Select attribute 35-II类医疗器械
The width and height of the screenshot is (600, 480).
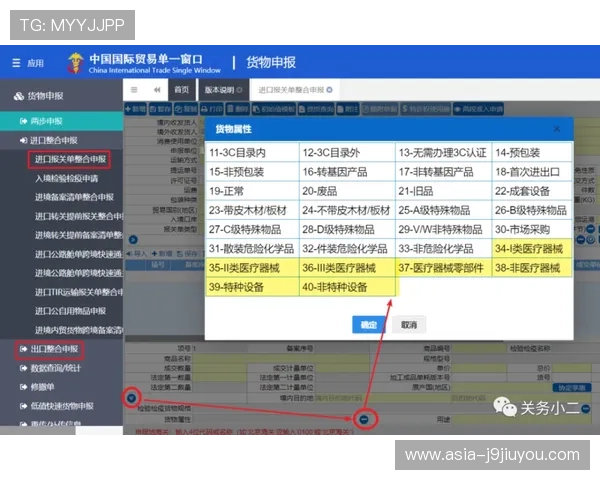[252, 268]
